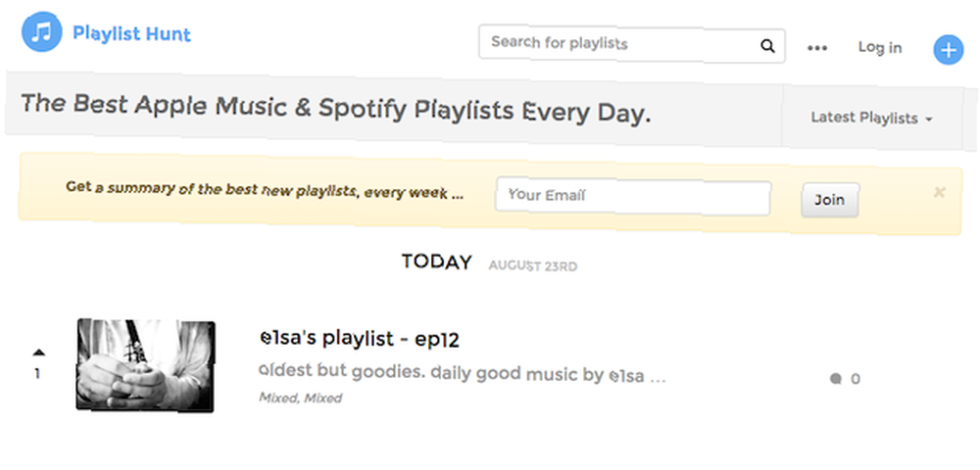Expand the Latest Playlists dropdown
980x470 pixels.
871,117
